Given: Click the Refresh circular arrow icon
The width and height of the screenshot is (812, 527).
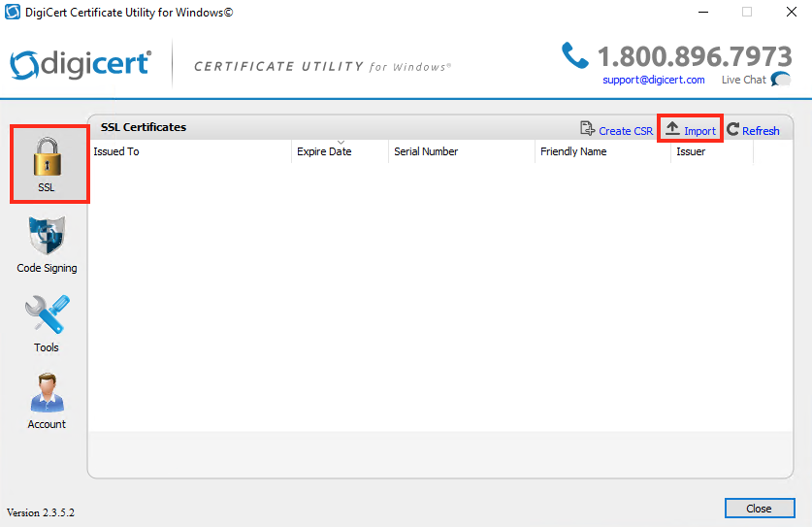Looking at the screenshot, I should coord(733,129).
